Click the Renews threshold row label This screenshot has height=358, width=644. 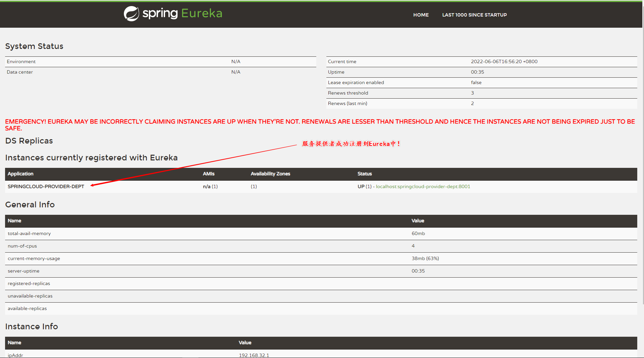pyautogui.click(x=348, y=93)
